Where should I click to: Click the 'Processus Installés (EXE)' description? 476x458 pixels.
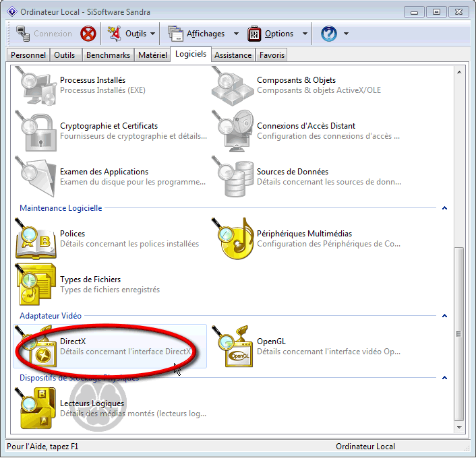pyautogui.click(x=102, y=90)
